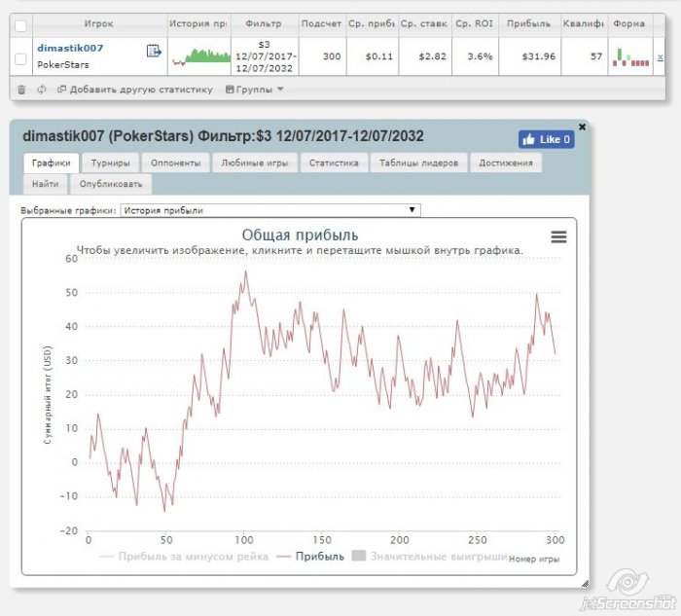The image size is (681, 616).
Task: Click the '$3 12/07/2017-12/07/2032' filter cell
Action: coord(265,56)
